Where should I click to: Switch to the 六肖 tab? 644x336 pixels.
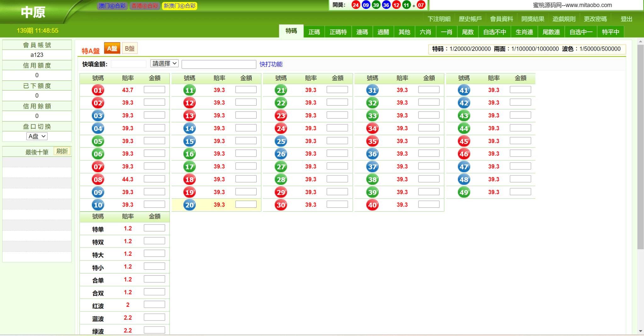coord(425,32)
